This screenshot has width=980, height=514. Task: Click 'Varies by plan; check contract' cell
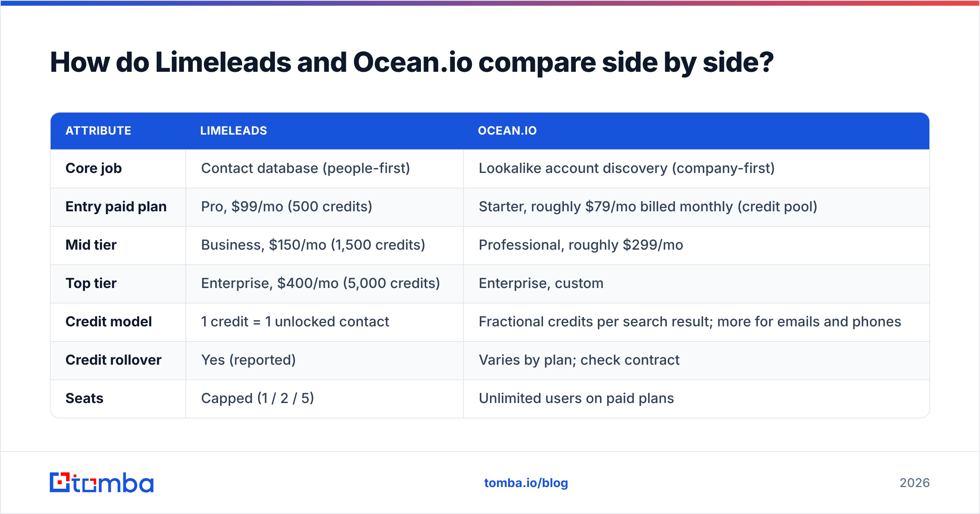click(x=579, y=360)
